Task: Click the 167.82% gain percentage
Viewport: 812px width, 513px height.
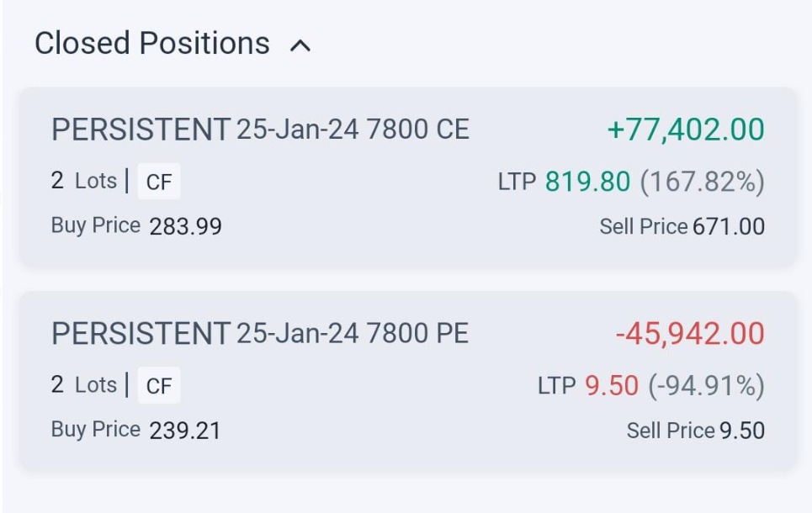Action: tap(702, 181)
